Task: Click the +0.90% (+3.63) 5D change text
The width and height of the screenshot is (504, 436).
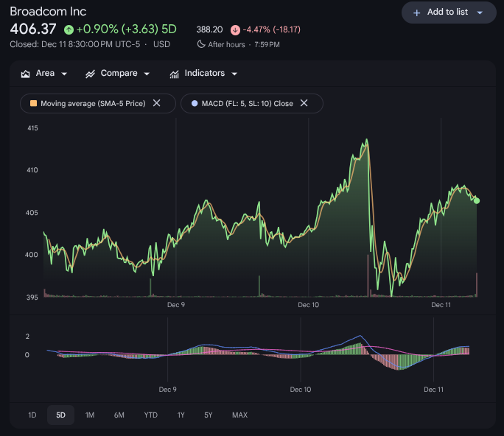Action: (127, 29)
